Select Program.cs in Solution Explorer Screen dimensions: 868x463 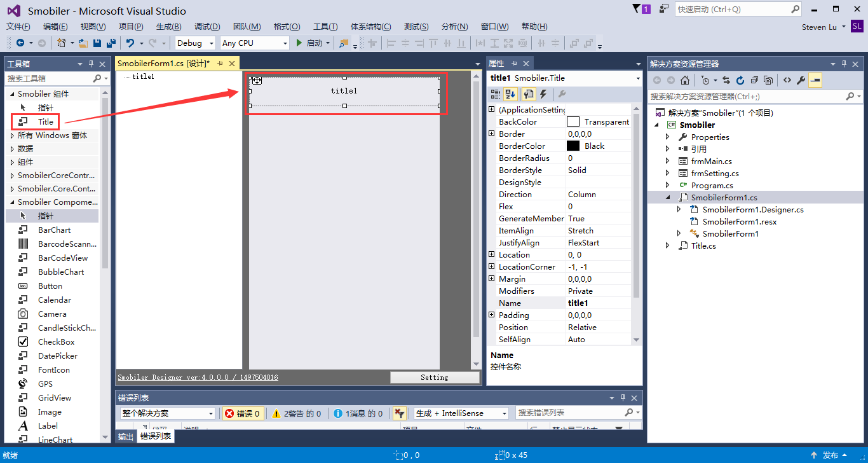pos(712,185)
